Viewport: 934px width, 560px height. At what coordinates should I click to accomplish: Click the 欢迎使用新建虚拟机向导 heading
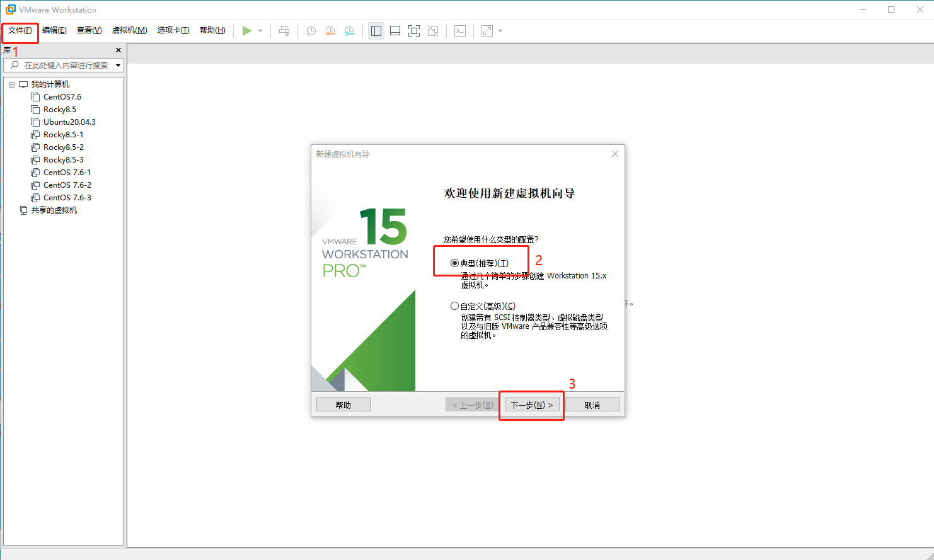[509, 193]
